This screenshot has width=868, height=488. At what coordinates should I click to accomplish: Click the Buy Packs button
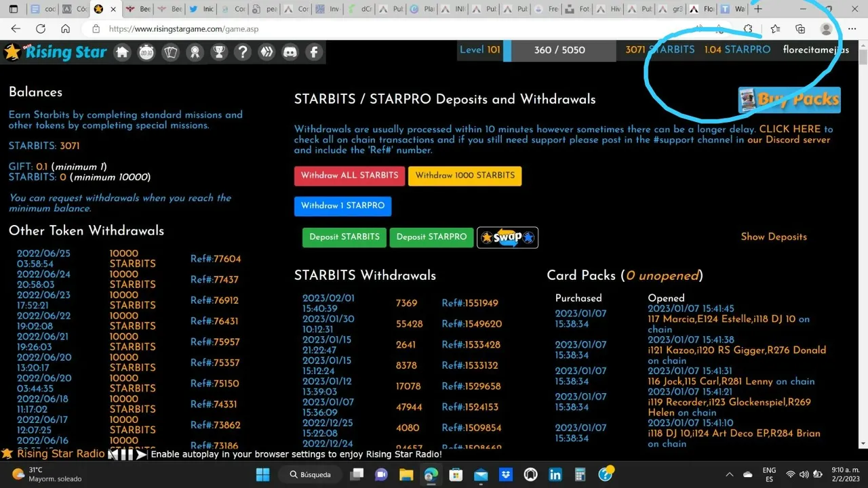789,100
